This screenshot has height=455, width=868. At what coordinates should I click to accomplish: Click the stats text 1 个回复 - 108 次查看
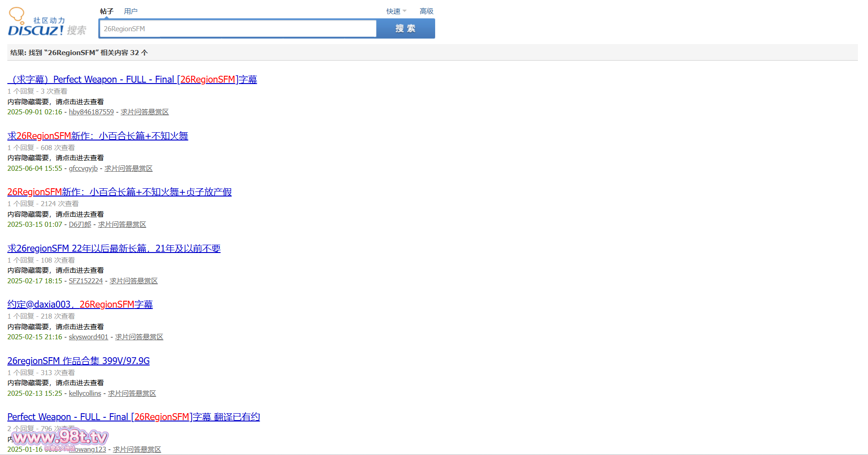click(x=41, y=260)
